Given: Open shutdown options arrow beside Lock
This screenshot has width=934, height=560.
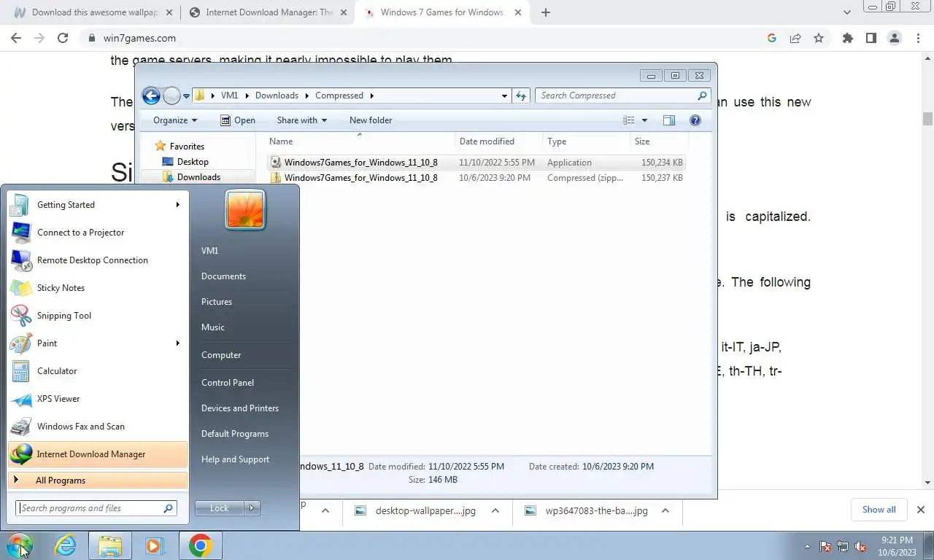Looking at the screenshot, I should pos(252,508).
